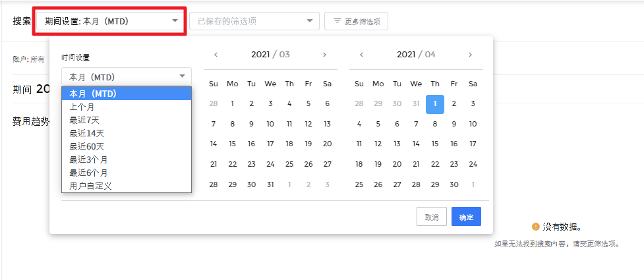The width and height of the screenshot is (644, 280).
Task: Select 上个月 from the time list
Action: [x=82, y=107]
